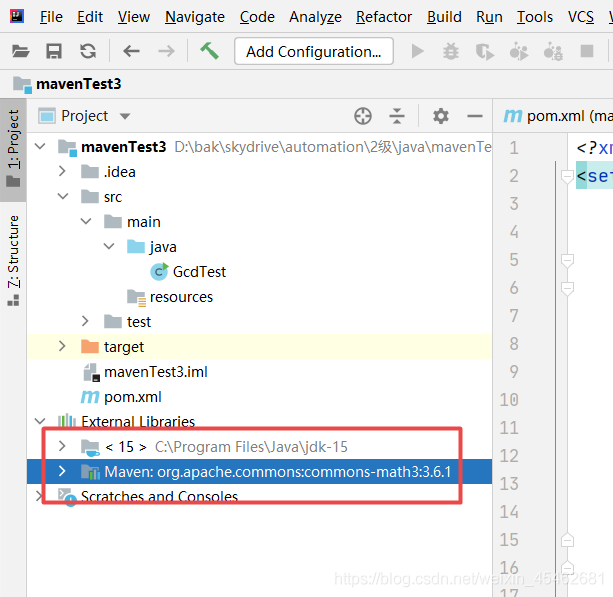Click the Save All floppy icon
The width and height of the screenshot is (613, 597).
click(54, 51)
